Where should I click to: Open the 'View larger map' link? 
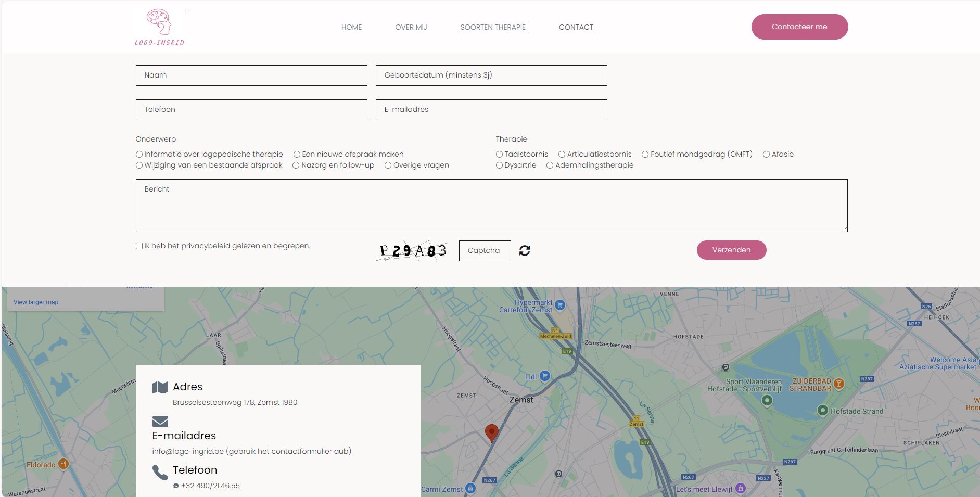(x=36, y=302)
